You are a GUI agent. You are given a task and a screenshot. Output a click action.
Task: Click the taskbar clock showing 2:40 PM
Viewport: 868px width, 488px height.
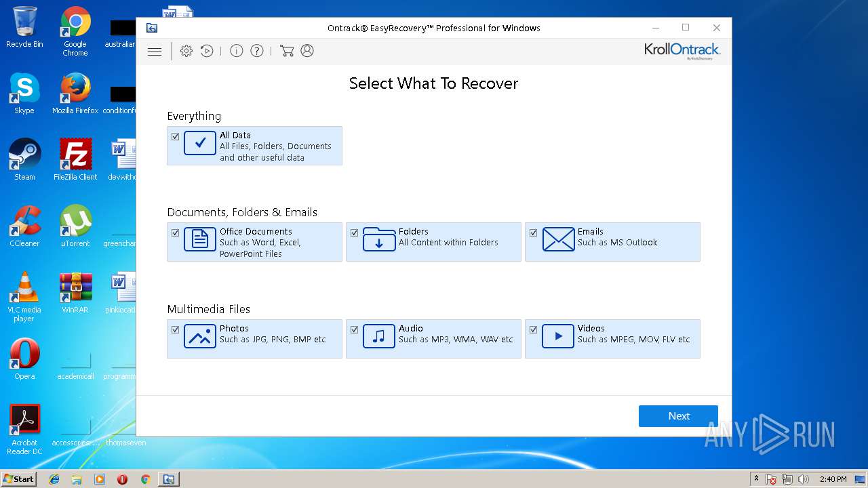[x=833, y=479]
